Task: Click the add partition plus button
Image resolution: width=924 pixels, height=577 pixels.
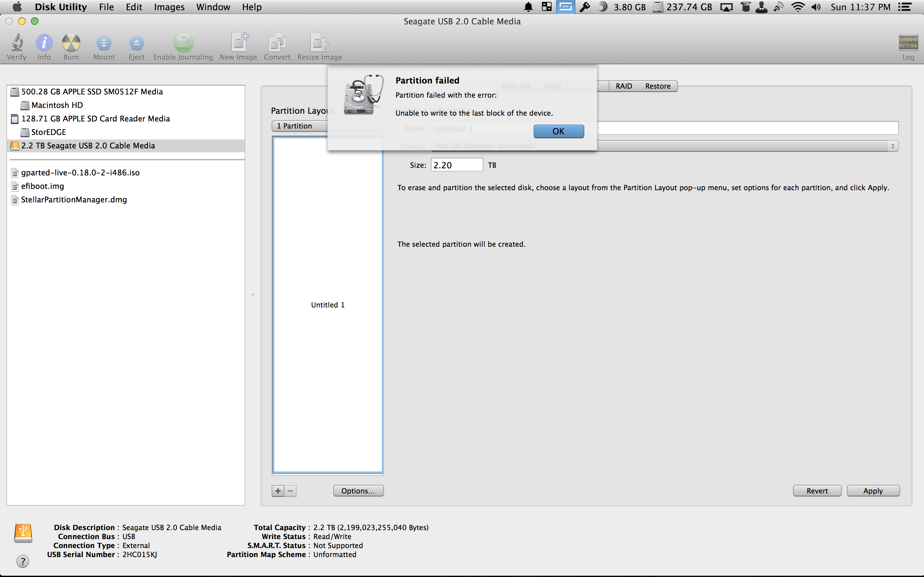Action: (x=278, y=491)
